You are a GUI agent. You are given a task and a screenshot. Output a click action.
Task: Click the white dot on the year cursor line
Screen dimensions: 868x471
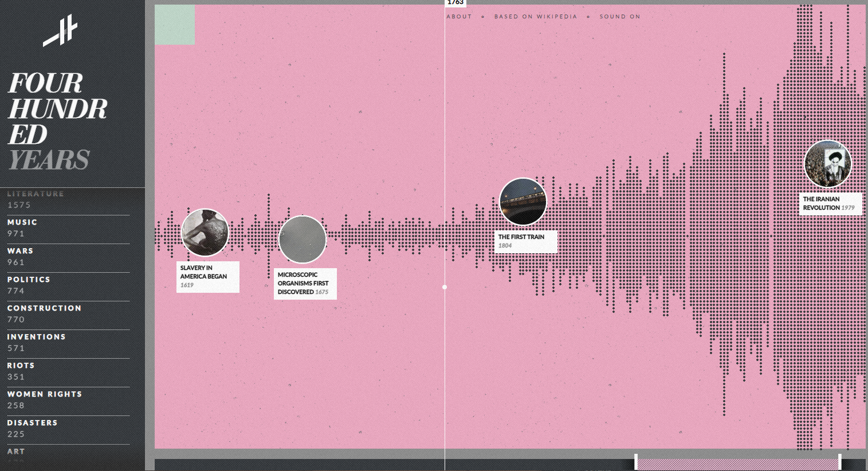coord(445,287)
